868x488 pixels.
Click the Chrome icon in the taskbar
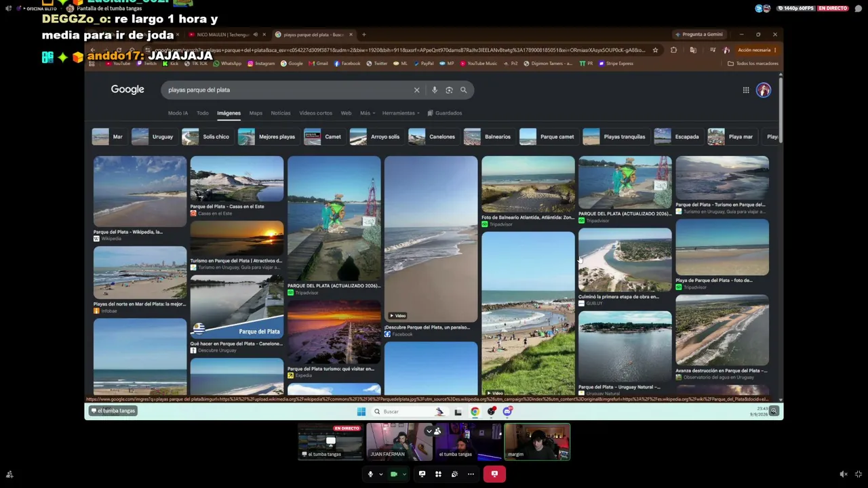pyautogui.click(x=475, y=411)
